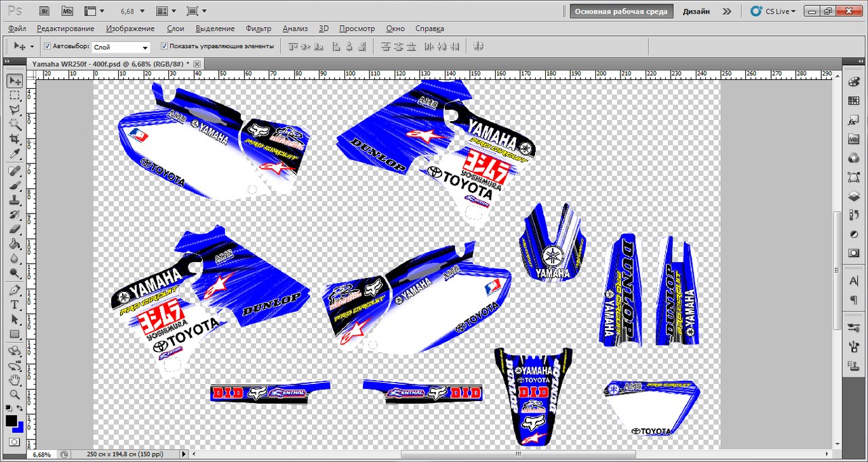This screenshot has height=462, width=868.
Task: Select the Crop tool
Action: [14, 138]
